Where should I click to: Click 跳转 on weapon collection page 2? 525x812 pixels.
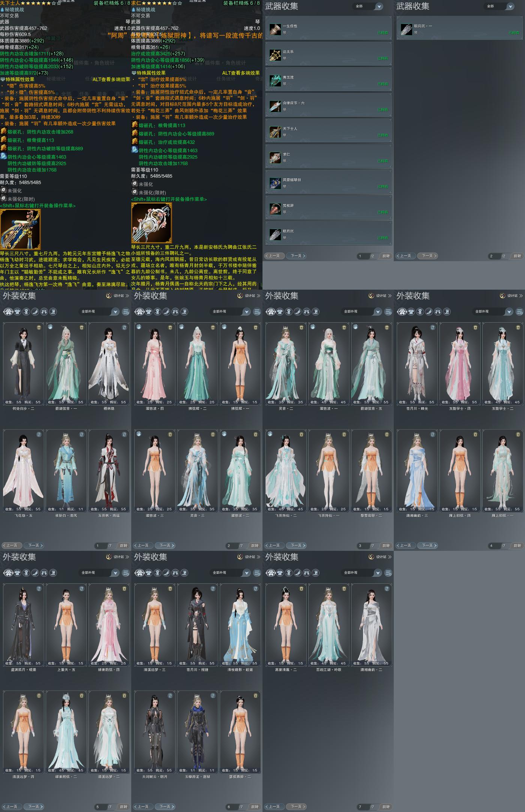tap(517, 256)
